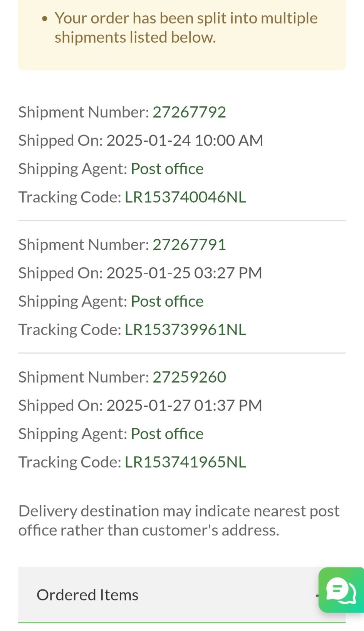Click the first Shipment Number label

(84, 112)
